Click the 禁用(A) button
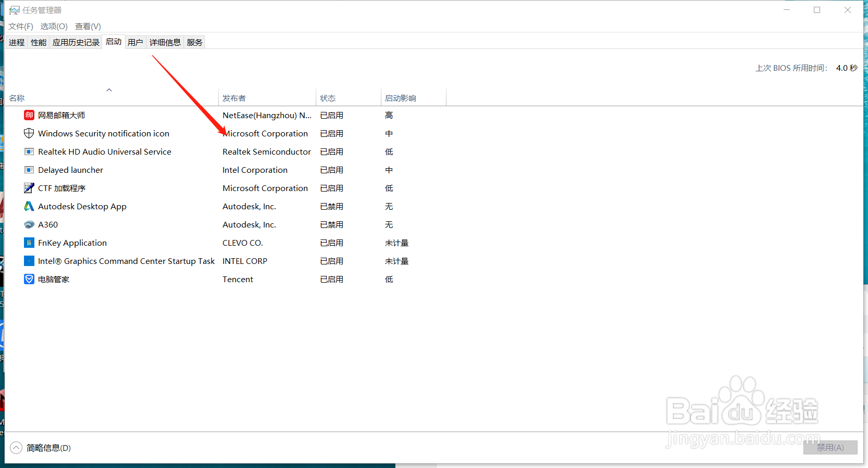This screenshot has width=868, height=468. click(x=830, y=447)
